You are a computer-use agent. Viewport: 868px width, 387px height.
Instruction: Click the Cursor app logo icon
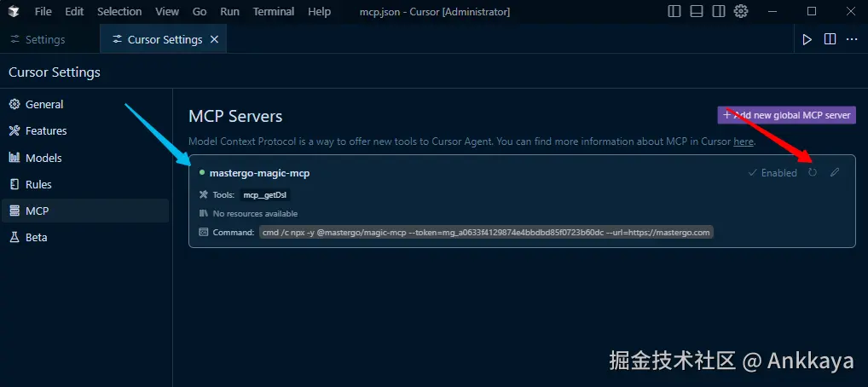(14, 11)
